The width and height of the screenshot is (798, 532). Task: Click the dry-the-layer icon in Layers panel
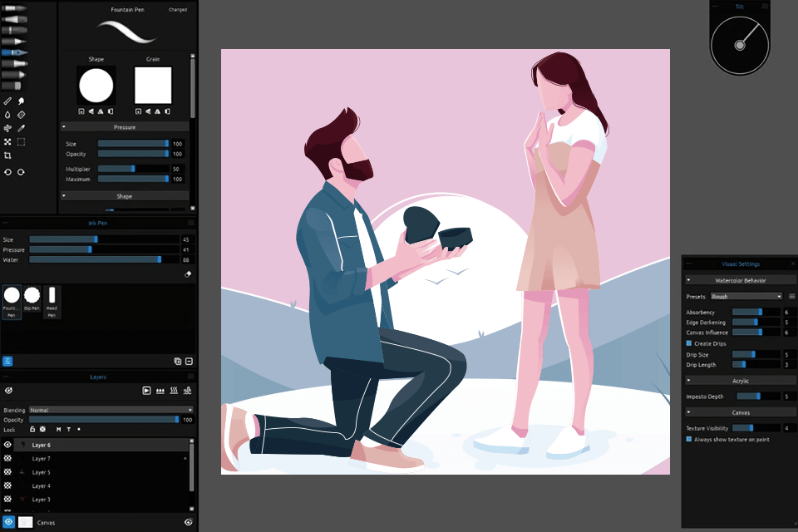point(174,391)
